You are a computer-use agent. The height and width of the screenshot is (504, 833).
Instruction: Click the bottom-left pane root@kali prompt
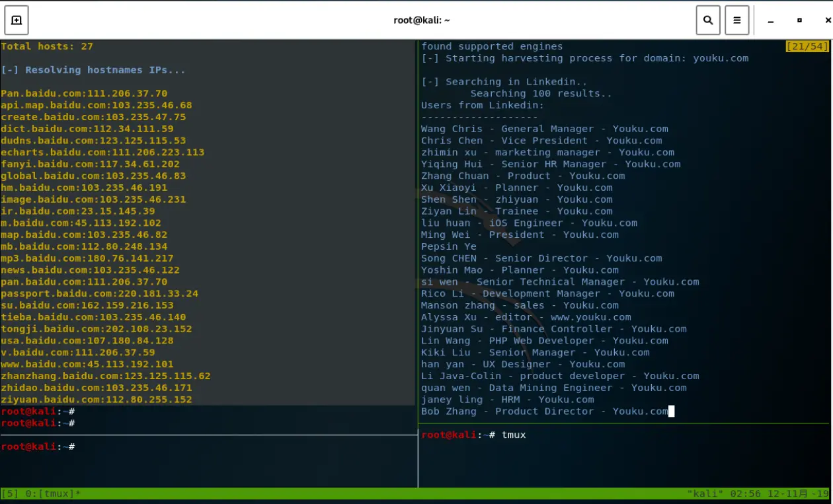point(38,447)
